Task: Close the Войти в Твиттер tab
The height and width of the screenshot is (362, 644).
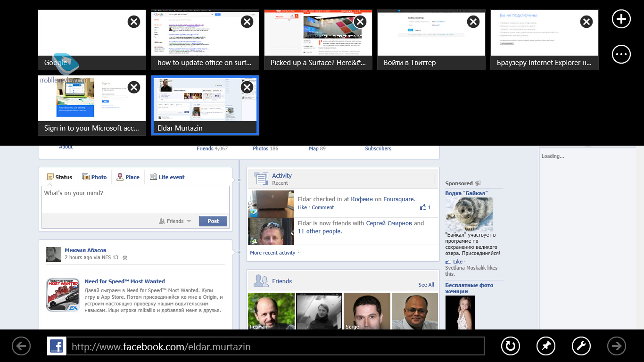Action: coord(473,22)
